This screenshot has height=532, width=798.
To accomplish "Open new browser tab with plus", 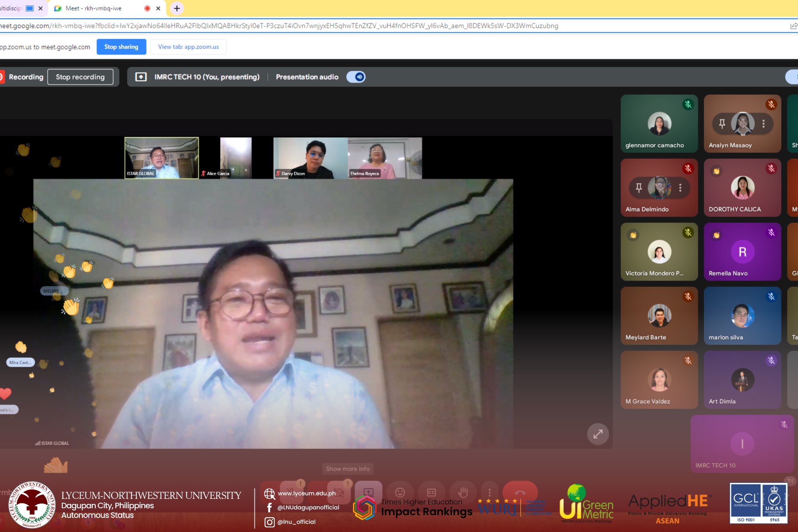I will [x=177, y=8].
